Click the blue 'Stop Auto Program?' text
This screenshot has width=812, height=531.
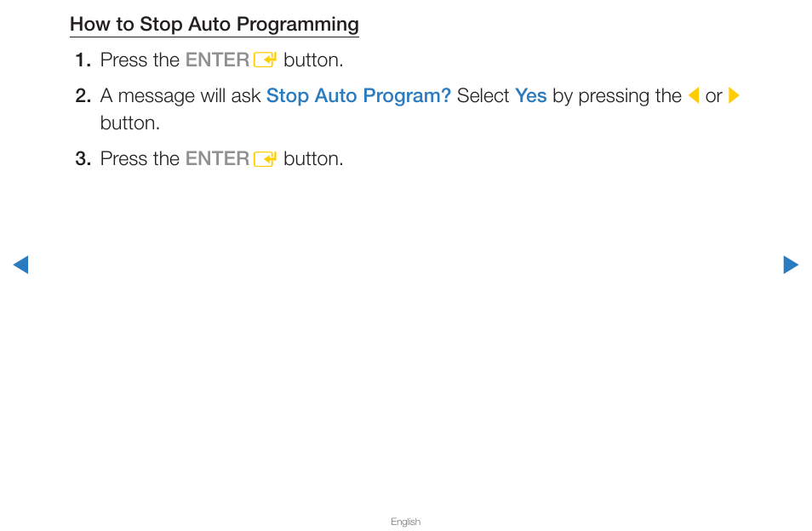(358, 96)
